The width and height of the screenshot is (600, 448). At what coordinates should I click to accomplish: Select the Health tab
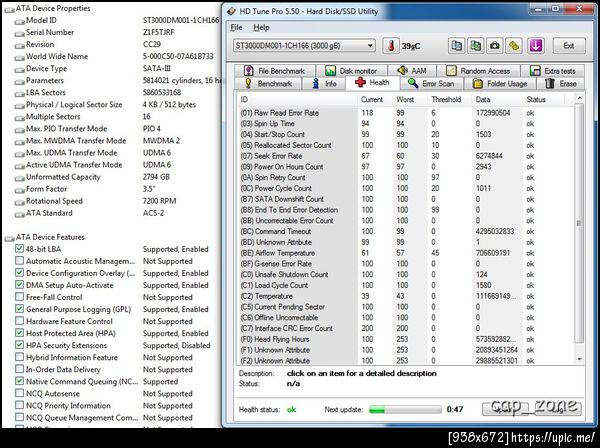click(x=372, y=83)
